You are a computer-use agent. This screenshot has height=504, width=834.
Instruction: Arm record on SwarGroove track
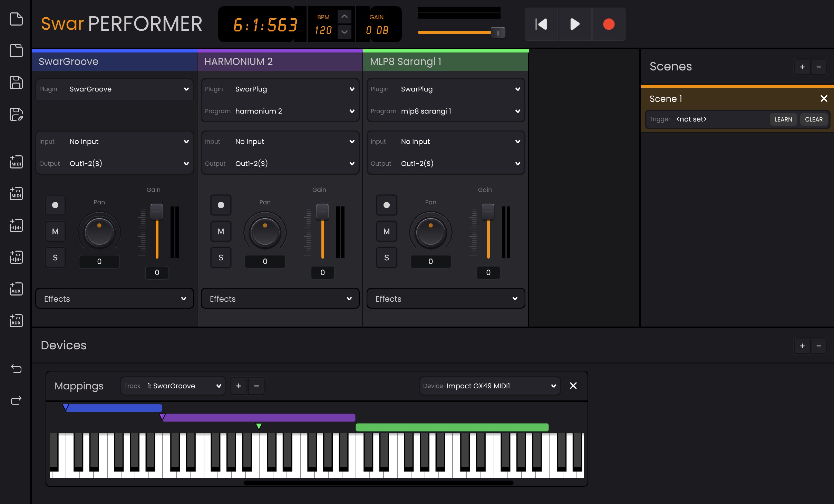55,205
